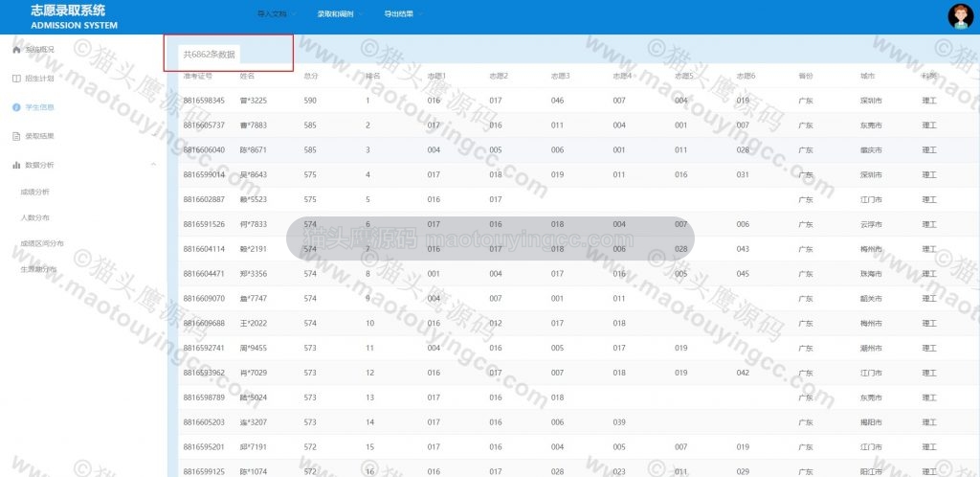Viewport: 980px width, 477px height.
Task: Click the student name 吴*8643
Action: [253, 174]
